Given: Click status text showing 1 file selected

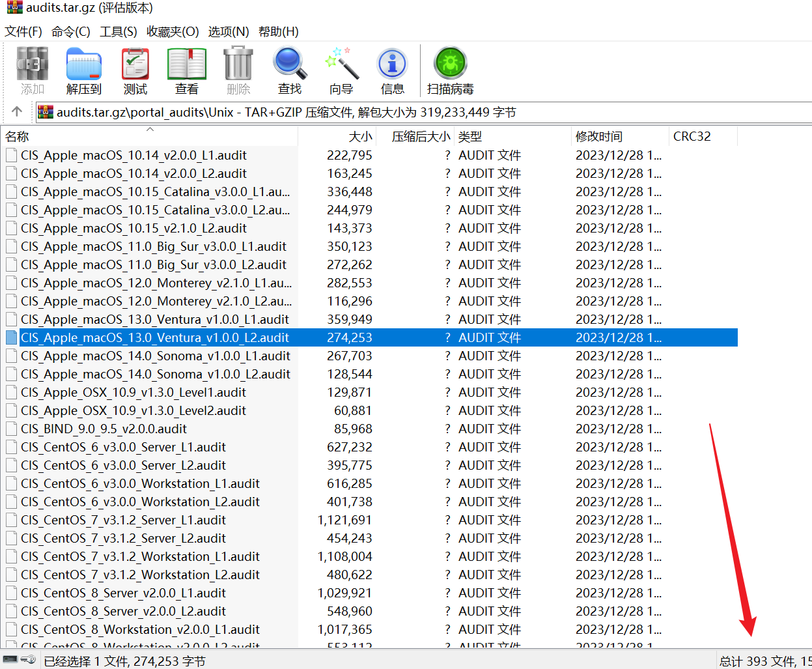Looking at the screenshot, I should [x=124, y=661].
